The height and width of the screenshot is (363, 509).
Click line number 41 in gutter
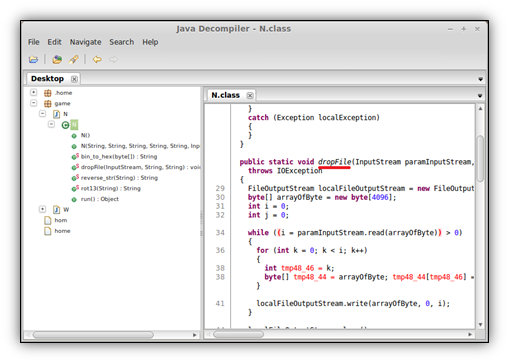click(220, 304)
